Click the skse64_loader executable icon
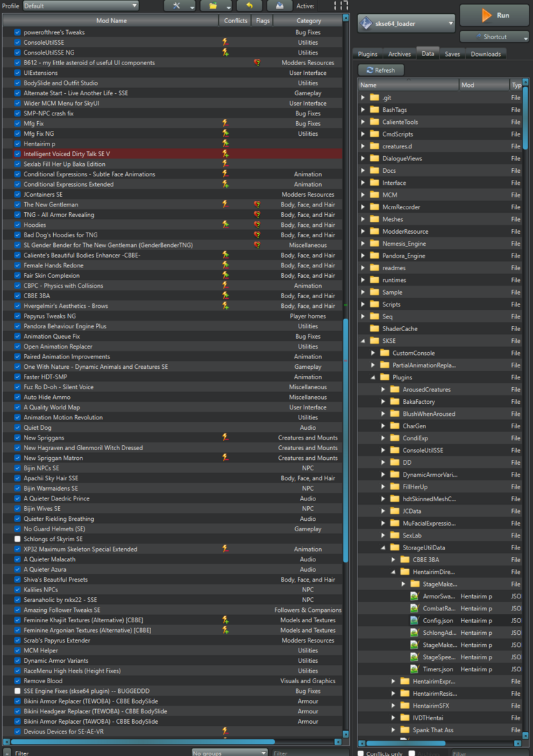Viewport: 533px width, 756px height. [x=367, y=23]
